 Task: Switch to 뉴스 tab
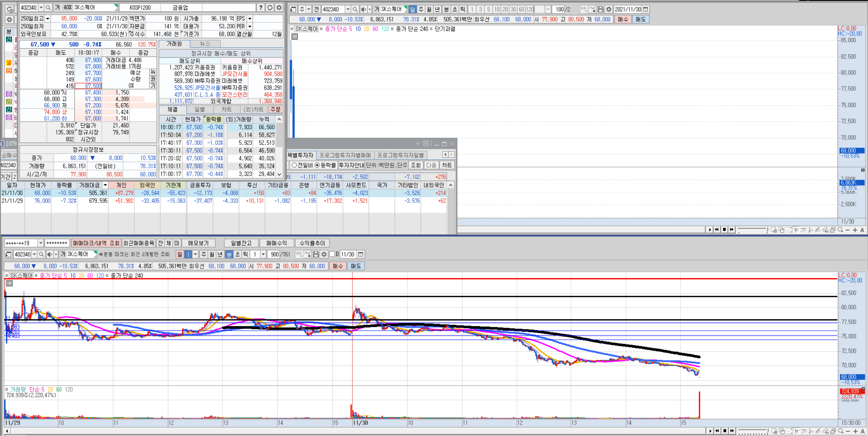pos(205,44)
